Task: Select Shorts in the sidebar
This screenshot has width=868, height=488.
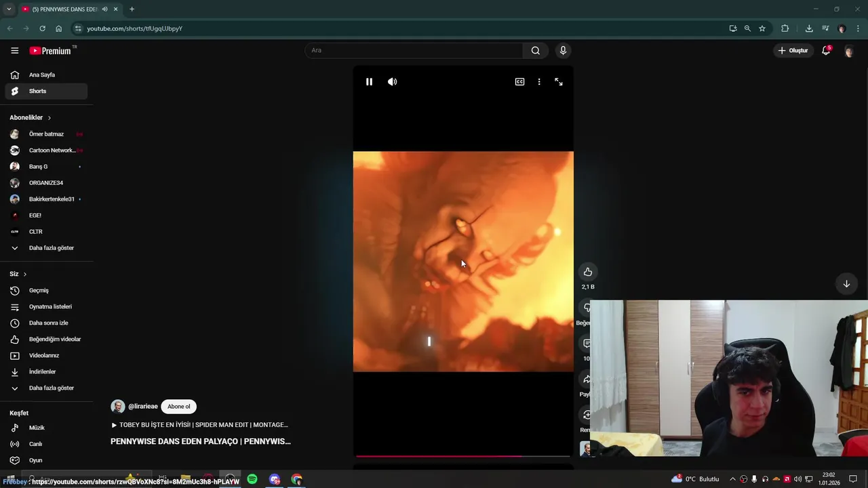Action: [46, 91]
